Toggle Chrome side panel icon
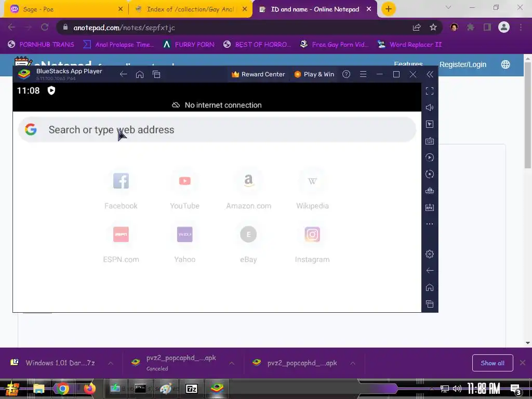Viewport: 532px width, 399px height. pyautogui.click(x=487, y=27)
